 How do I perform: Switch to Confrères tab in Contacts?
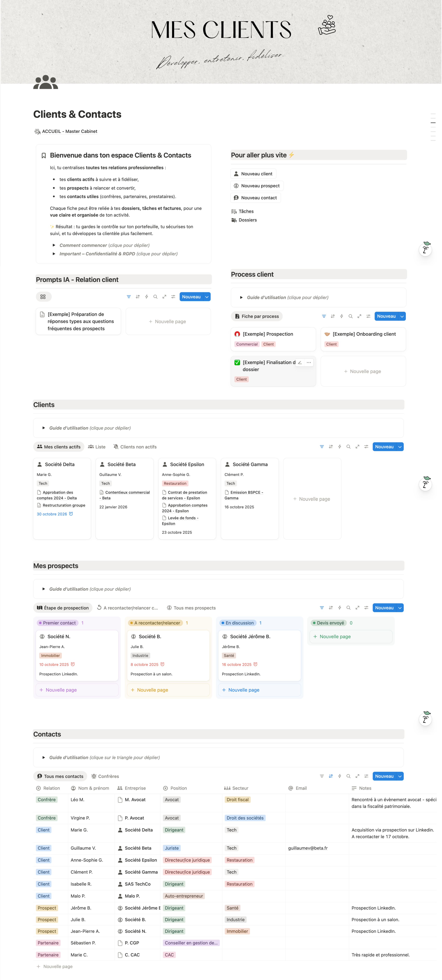click(105, 776)
